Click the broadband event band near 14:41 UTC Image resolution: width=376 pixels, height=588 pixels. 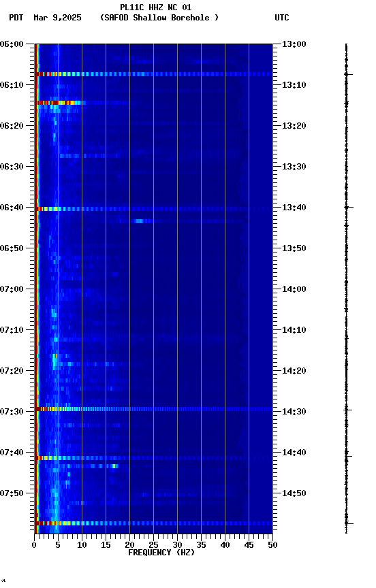pyautogui.click(x=154, y=458)
